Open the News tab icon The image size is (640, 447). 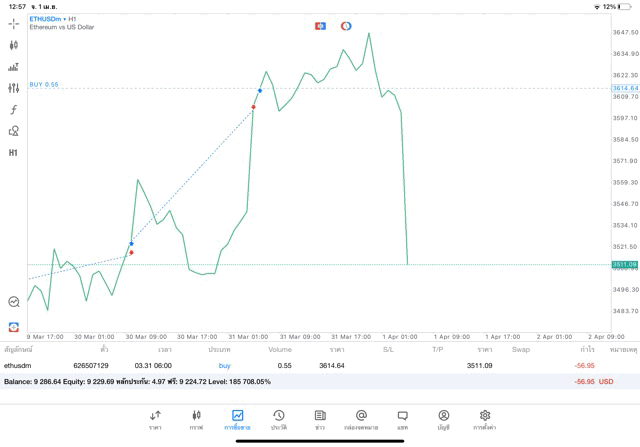tap(319, 418)
